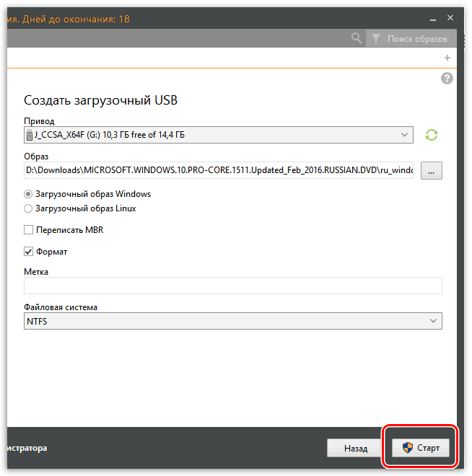The width and height of the screenshot is (472, 476).
Task: Click the shield icon on Старт button
Action: [x=408, y=448]
